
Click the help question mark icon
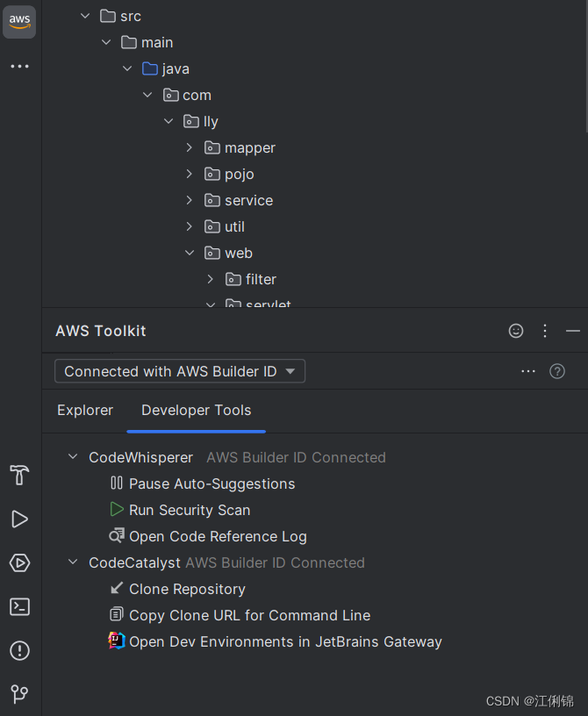557,371
